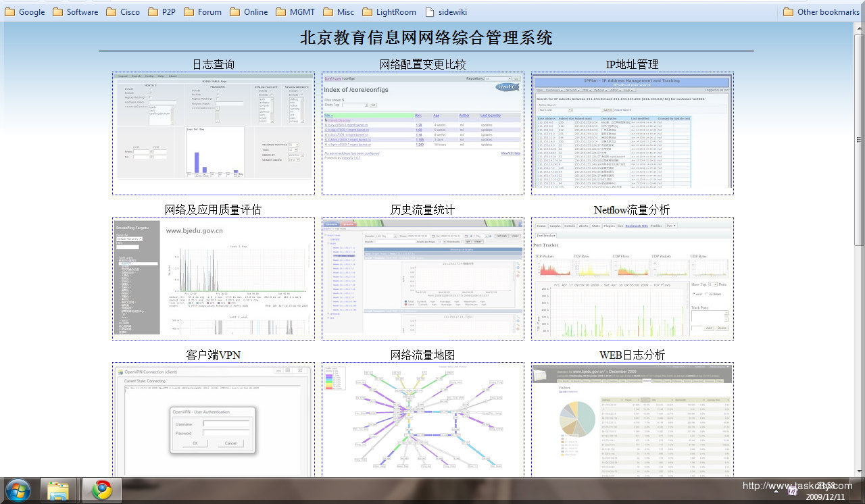Open the Windows Start menu

click(18, 489)
